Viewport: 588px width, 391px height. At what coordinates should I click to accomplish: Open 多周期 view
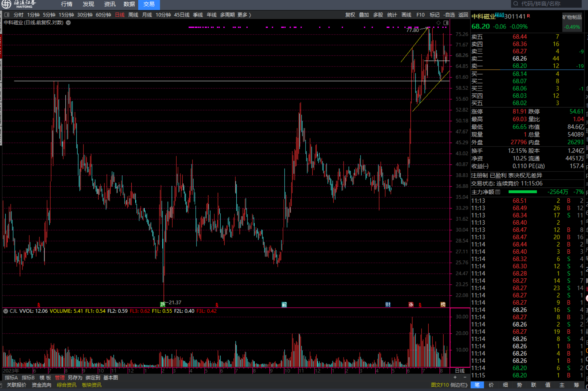pyautogui.click(x=227, y=15)
